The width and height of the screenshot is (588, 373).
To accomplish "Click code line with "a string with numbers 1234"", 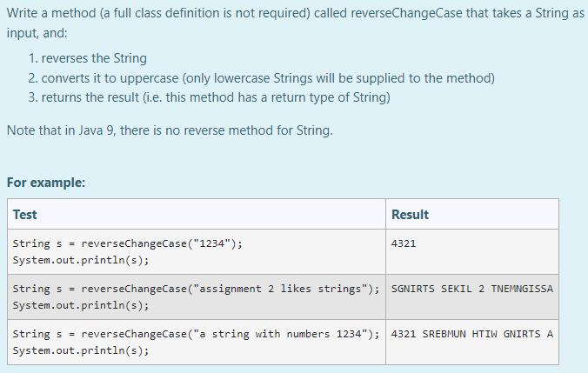I will coord(196,334).
